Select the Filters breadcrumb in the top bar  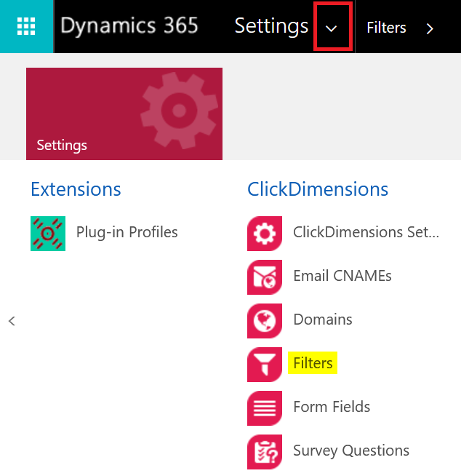[386, 28]
